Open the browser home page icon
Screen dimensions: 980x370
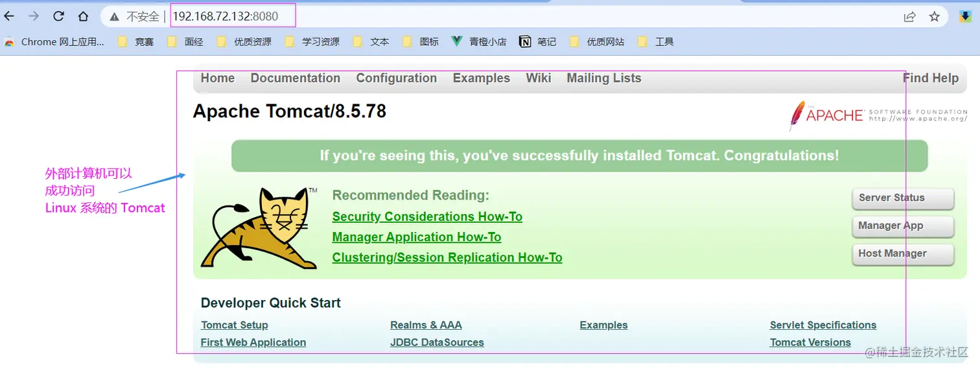pyautogui.click(x=83, y=16)
